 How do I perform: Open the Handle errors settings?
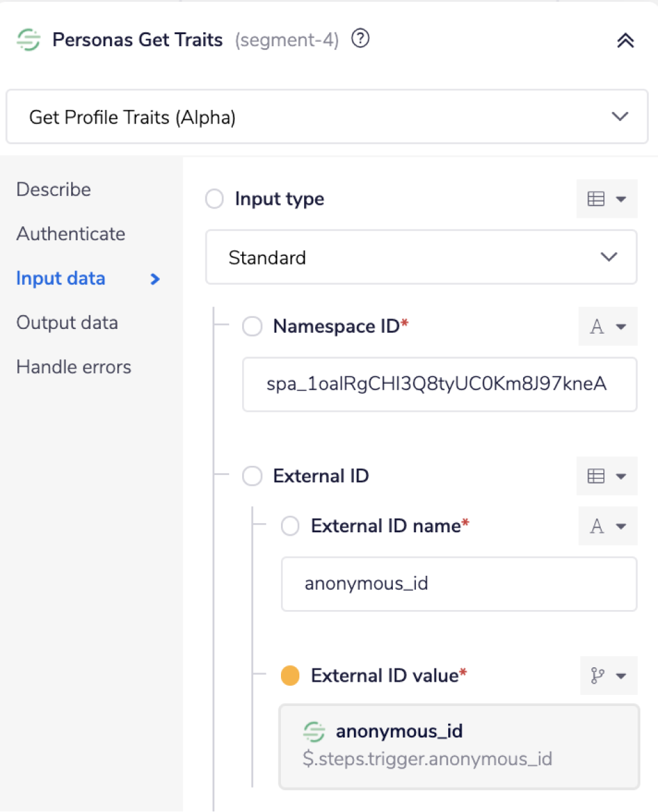point(73,367)
